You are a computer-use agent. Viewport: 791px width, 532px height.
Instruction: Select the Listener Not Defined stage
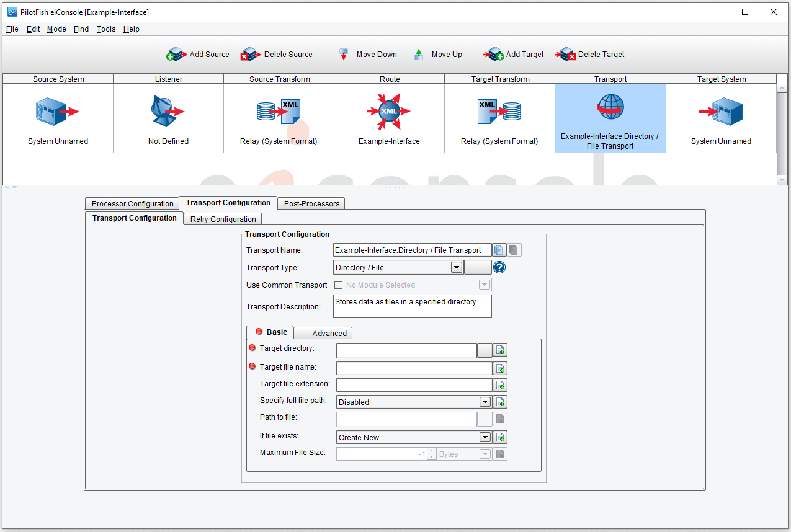point(168,118)
